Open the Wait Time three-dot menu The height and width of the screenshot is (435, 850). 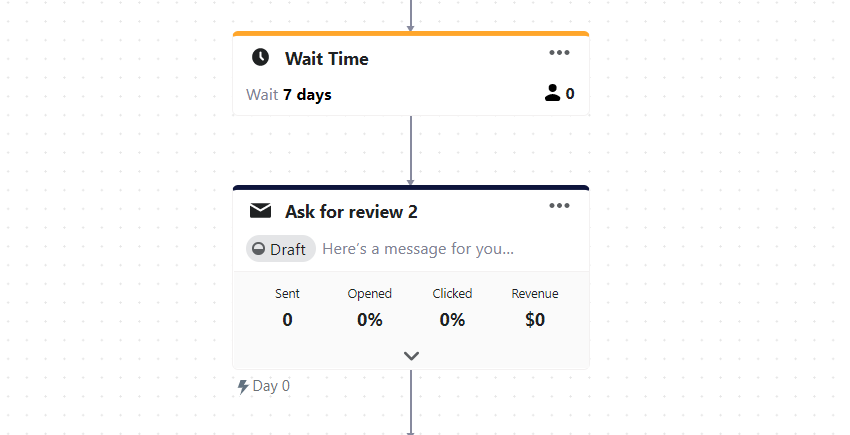click(559, 53)
